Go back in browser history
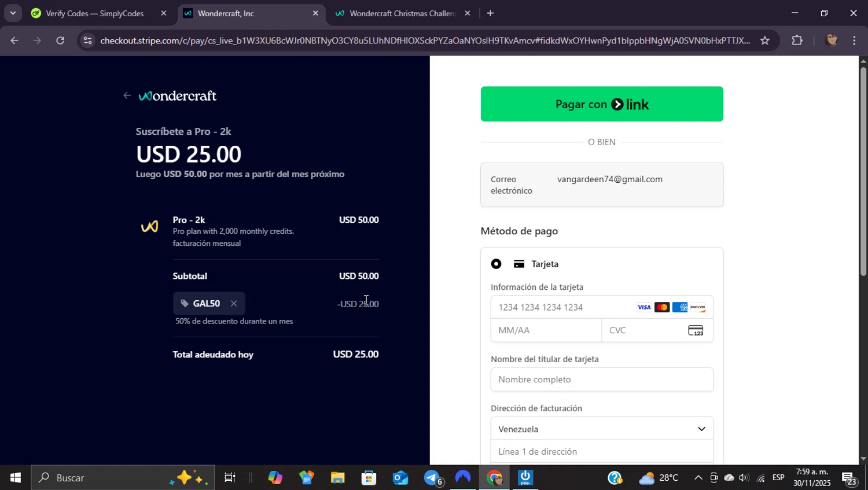This screenshot has height=490, width=868. point(14,40)
